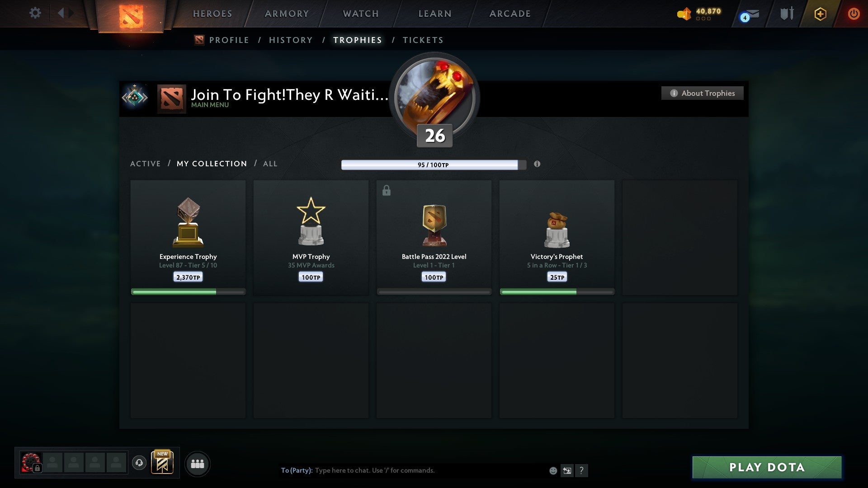Select the ALL trophies tab
The width and height of the screenshot is (868, 488).
(x=269, y=163)
